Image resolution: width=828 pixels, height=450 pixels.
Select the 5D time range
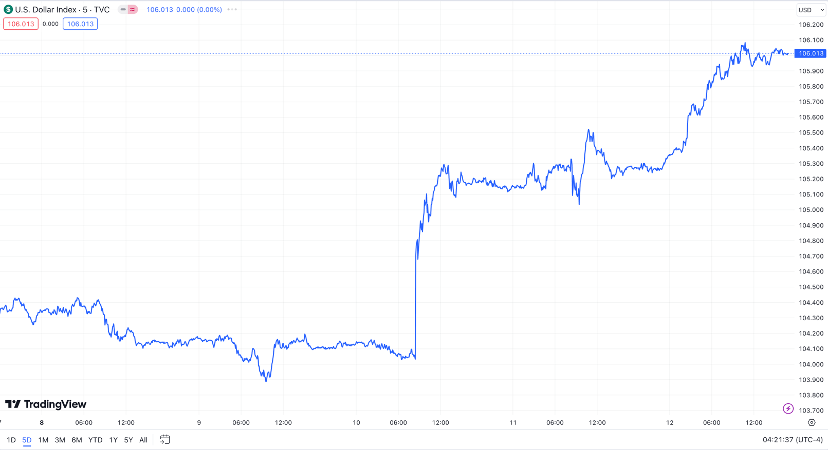(27, 439)
